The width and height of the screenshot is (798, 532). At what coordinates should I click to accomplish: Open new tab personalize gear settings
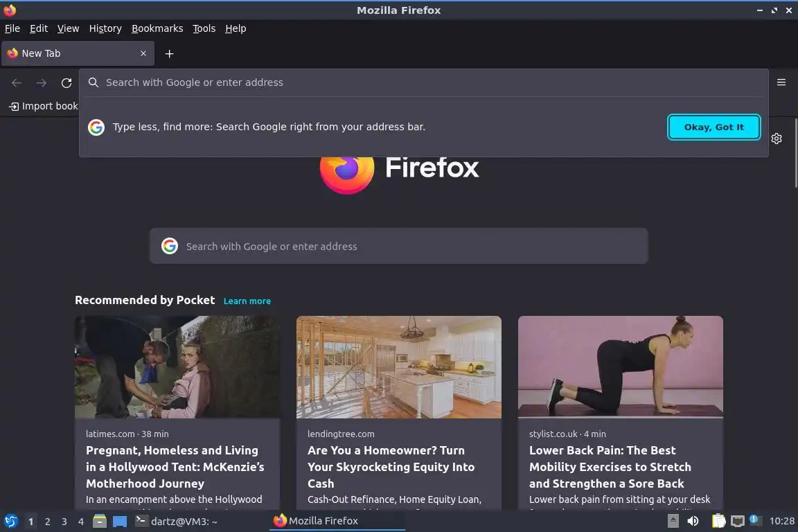(776, 139)
